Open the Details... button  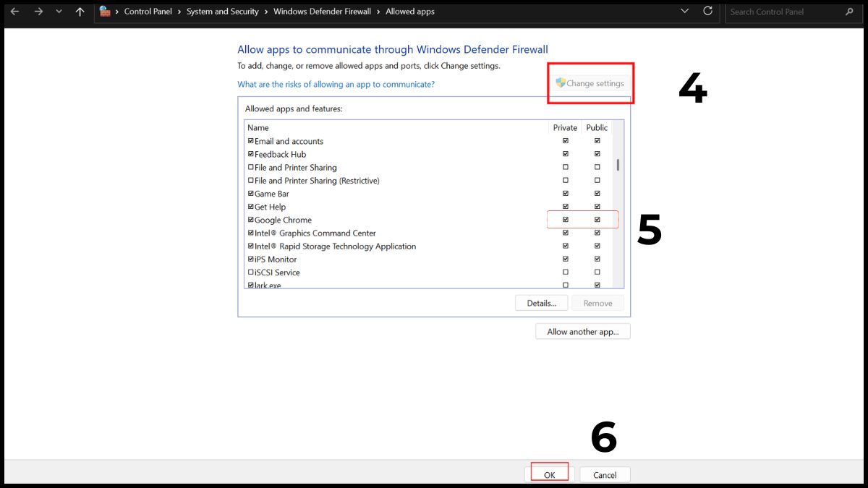point(542,303)
